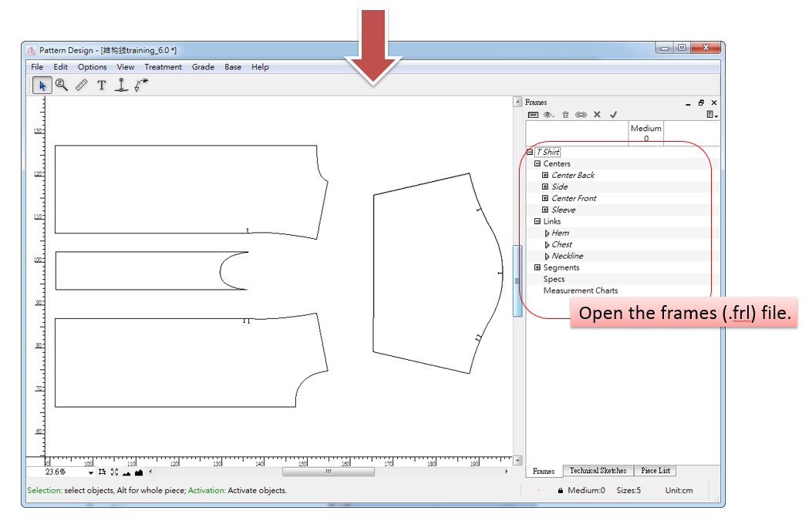
Task: Choose the Text tool
Action: pos(101,86)
